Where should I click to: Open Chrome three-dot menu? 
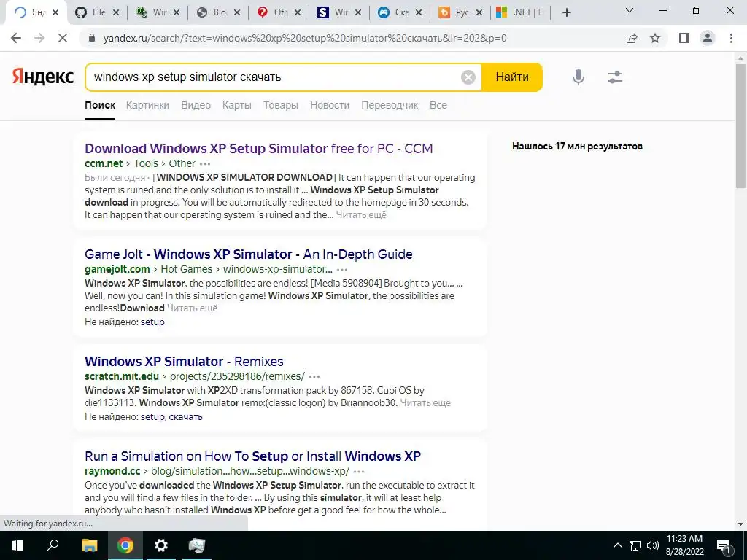[731, 38]
